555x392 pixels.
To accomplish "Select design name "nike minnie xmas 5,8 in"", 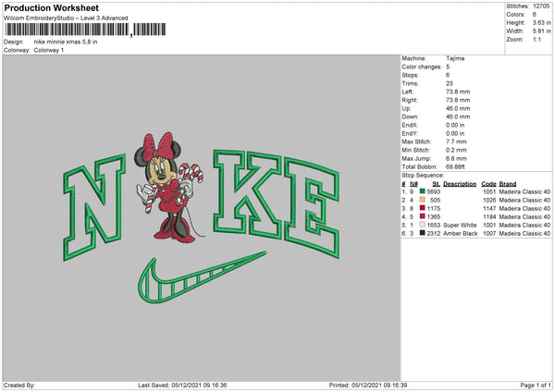I will (x=66, y=42).
